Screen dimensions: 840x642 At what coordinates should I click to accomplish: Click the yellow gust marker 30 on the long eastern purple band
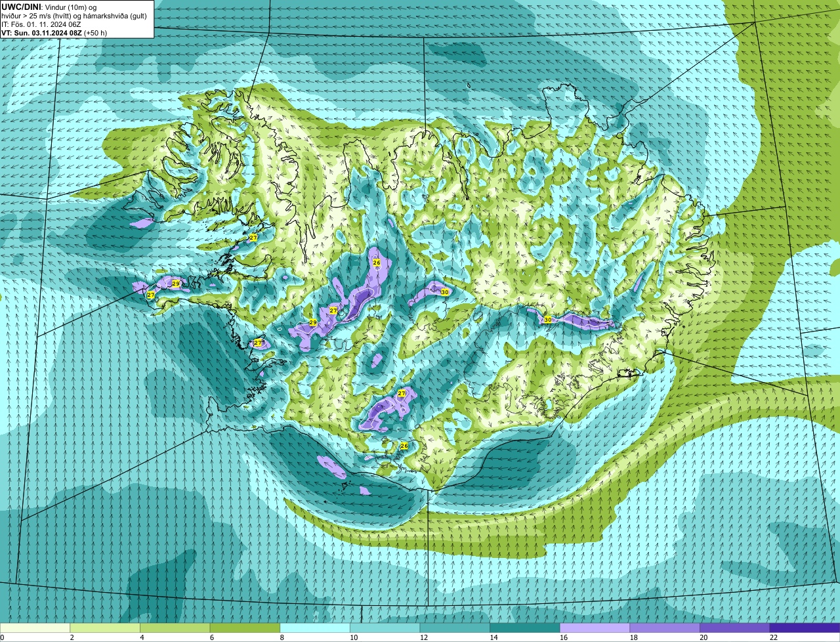point(548,320)
